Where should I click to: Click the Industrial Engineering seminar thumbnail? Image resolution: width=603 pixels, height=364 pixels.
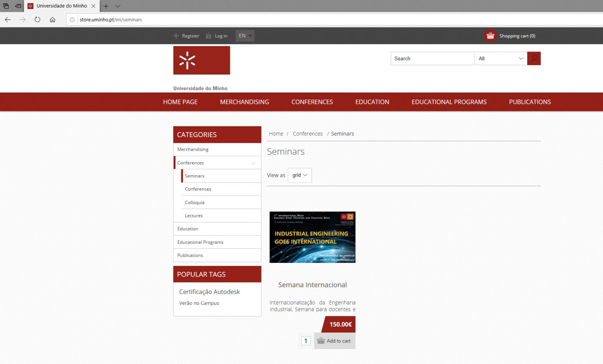pyautogui.click(x=312, y=237)
